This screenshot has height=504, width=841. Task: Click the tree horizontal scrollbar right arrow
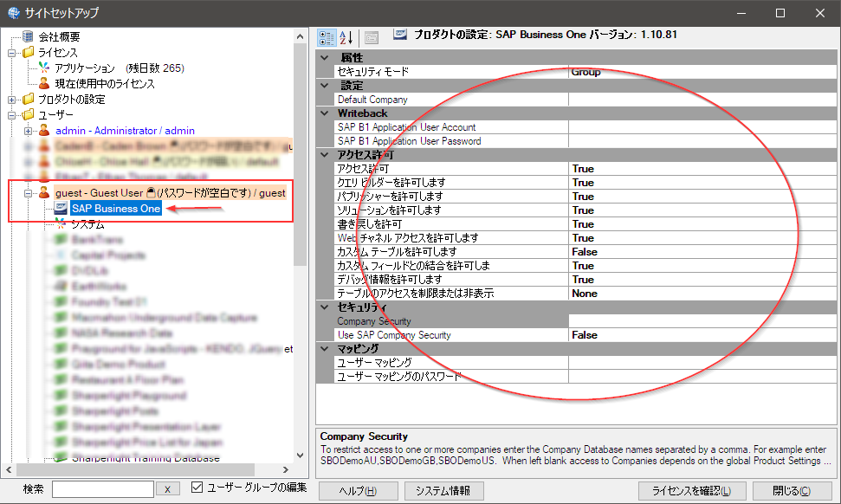[286, 469]
